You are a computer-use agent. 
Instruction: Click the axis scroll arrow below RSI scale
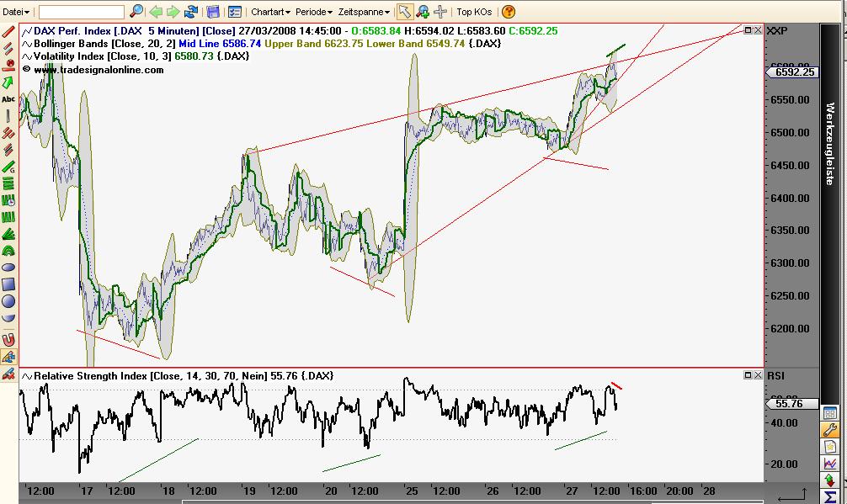[791, 494]
